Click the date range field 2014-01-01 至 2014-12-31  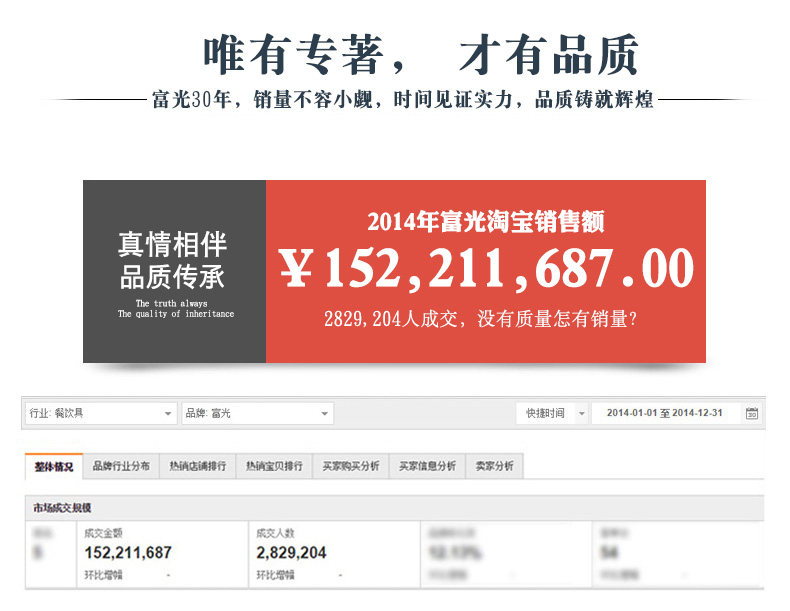coord(665,413)
